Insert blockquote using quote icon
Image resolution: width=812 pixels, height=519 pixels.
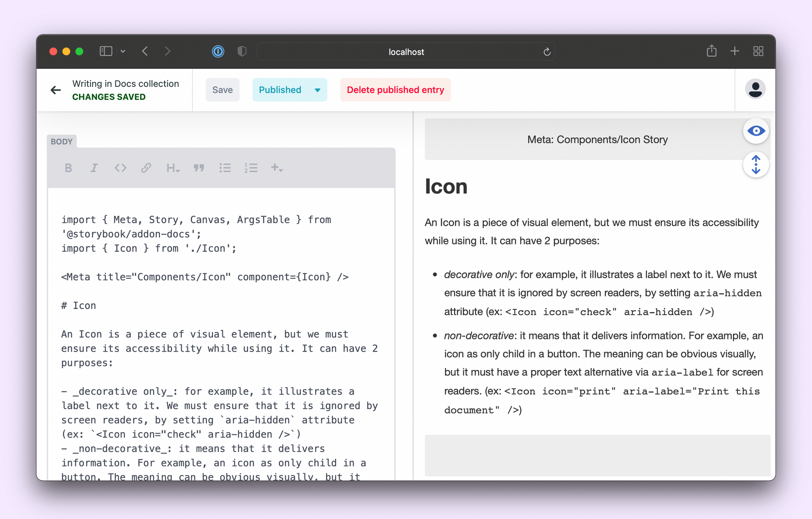point(199,168)
